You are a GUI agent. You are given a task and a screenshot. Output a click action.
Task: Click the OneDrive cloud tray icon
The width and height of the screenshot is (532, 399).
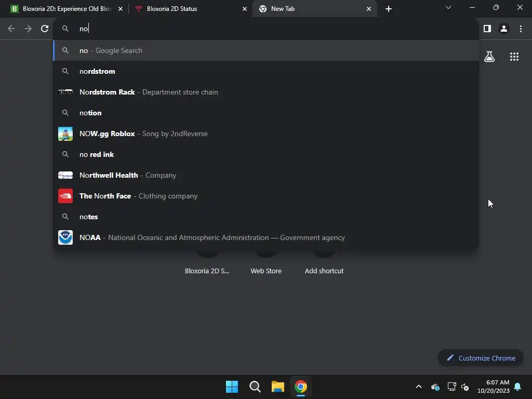[435, 387]
